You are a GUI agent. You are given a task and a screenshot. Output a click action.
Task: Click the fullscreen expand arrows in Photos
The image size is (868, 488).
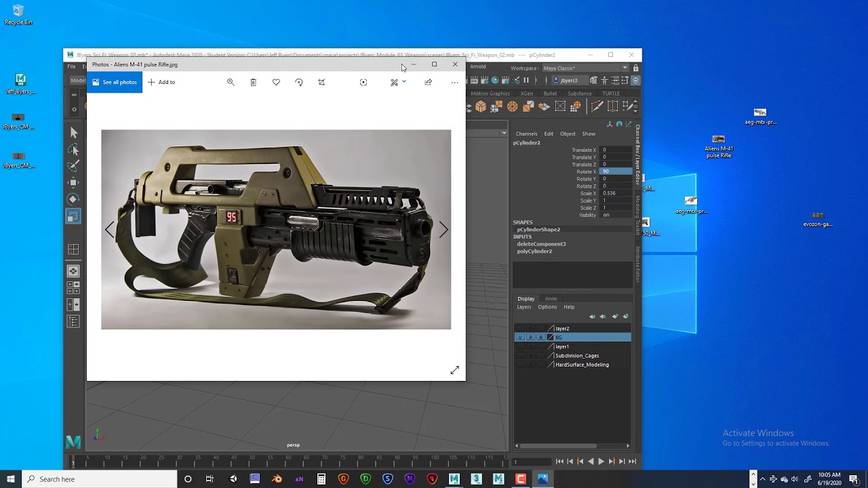(454, 369)
